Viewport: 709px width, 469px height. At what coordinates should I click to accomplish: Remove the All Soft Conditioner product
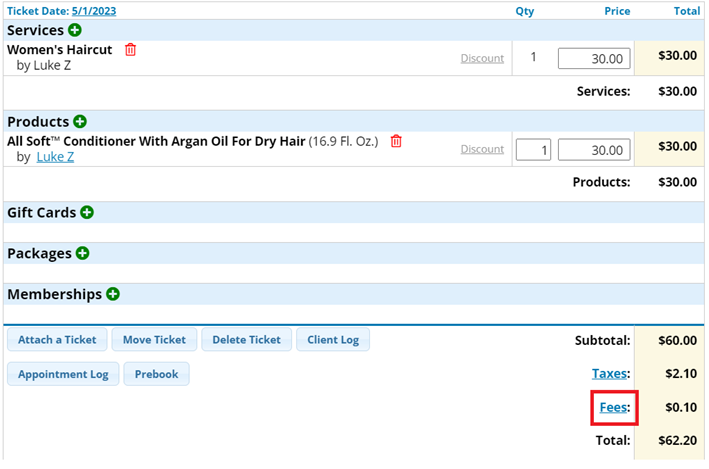point(396,141)
